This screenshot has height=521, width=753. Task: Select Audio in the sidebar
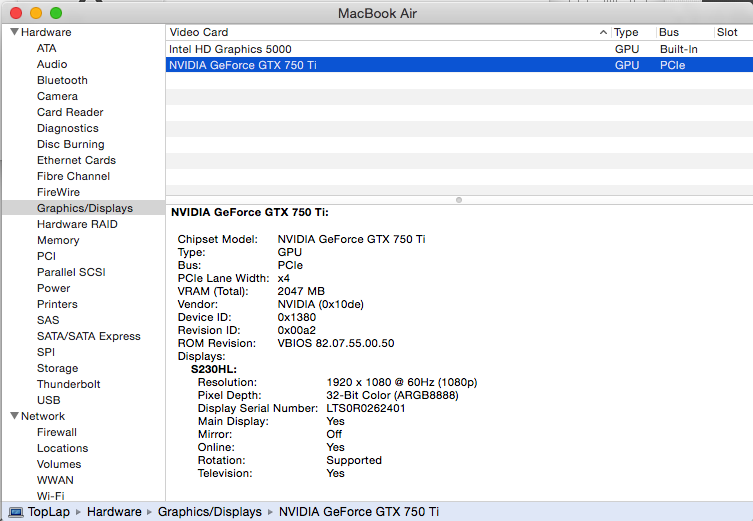[52, 64]
